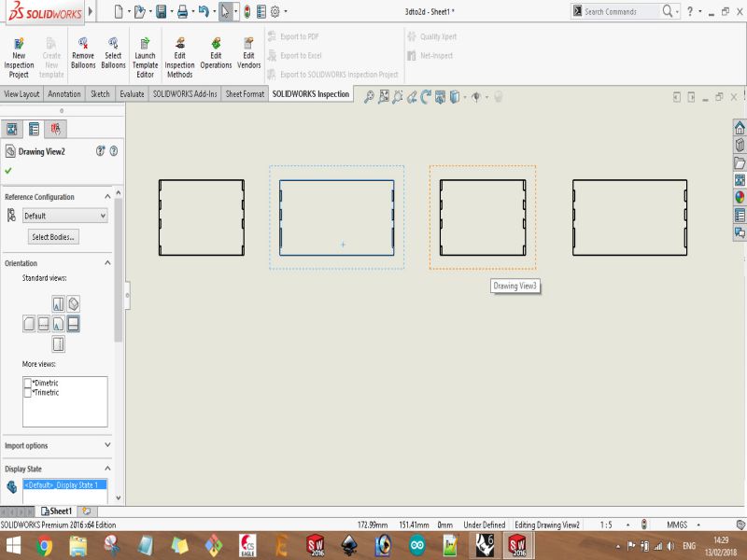747x560 pixels.
Task: Expand the Import options section
Action: tap(107, 445)
